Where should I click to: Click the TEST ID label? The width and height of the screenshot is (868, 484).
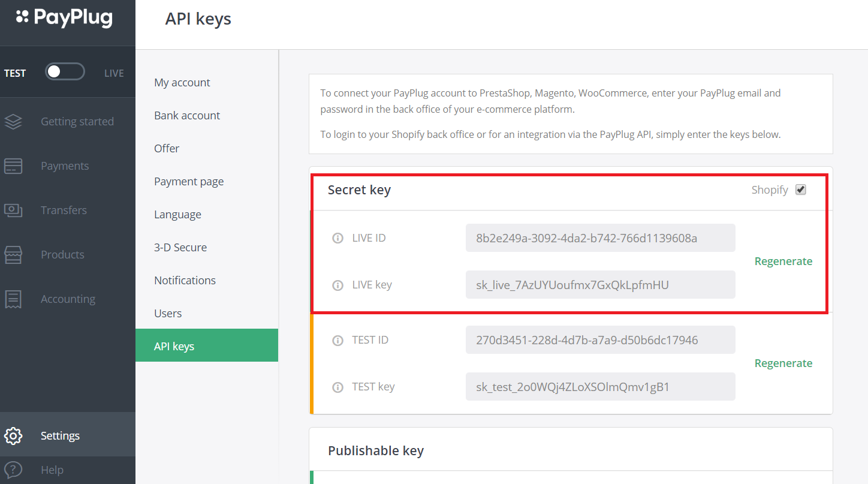pos(370,340)
